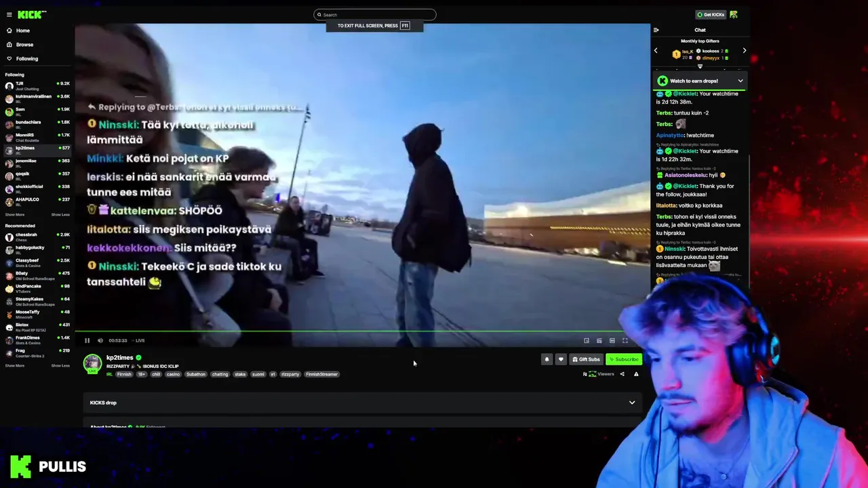
Task: Click the share icon under Subscribe
Action: pyautogui.click(x=622, y=374)
